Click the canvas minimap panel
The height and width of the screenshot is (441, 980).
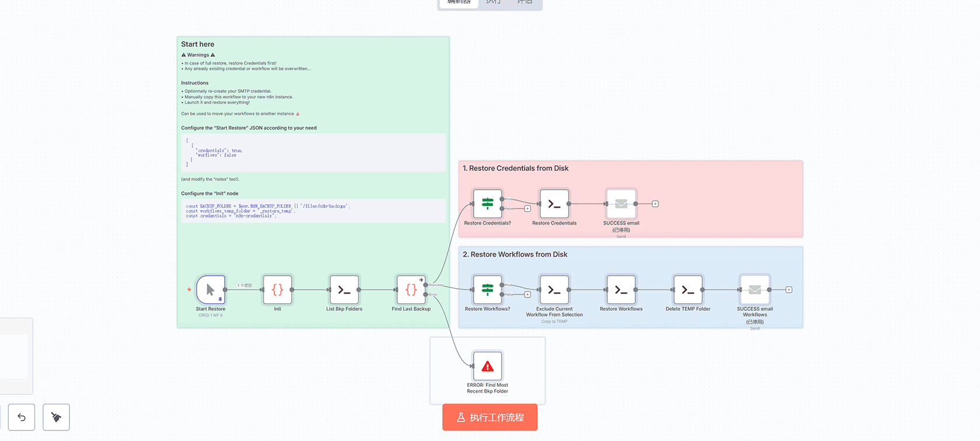coord(15,356)
